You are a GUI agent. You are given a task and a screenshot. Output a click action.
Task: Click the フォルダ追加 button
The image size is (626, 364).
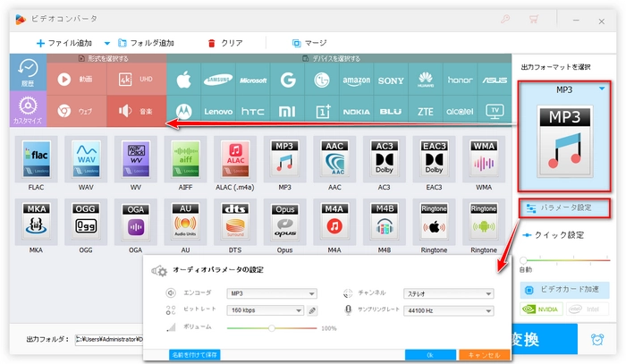coord(146,43)
